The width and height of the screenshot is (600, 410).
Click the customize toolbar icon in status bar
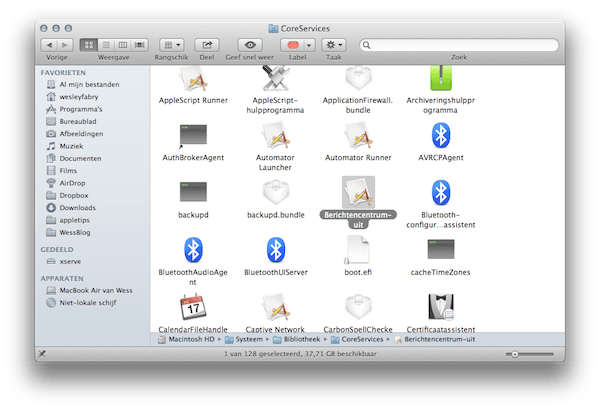(42, 354)
